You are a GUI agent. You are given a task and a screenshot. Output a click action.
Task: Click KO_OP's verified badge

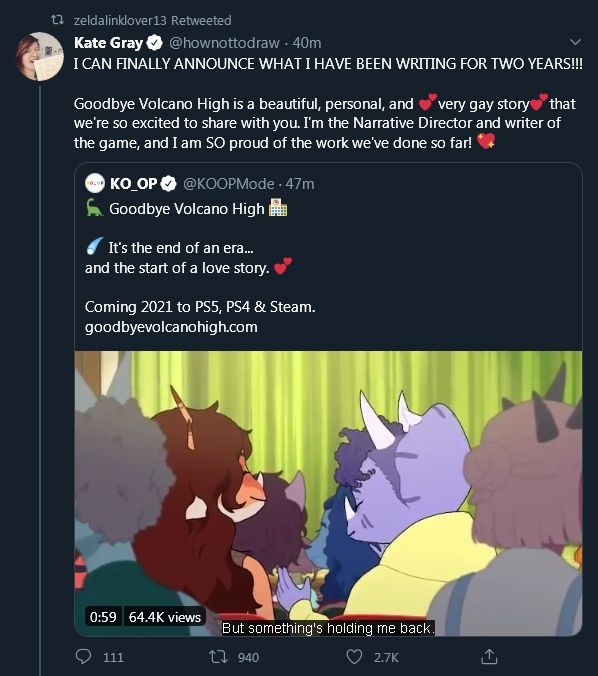click(x=169, y=184)
